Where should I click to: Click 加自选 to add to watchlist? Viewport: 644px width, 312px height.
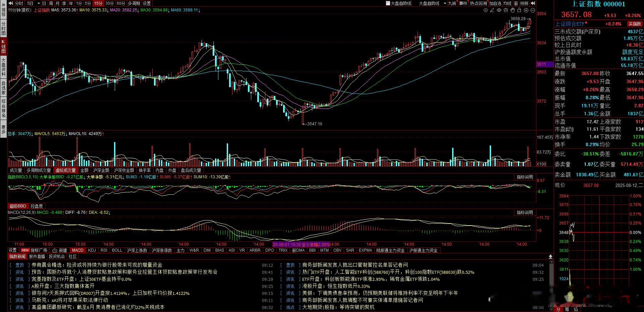(x=495, y=3)
